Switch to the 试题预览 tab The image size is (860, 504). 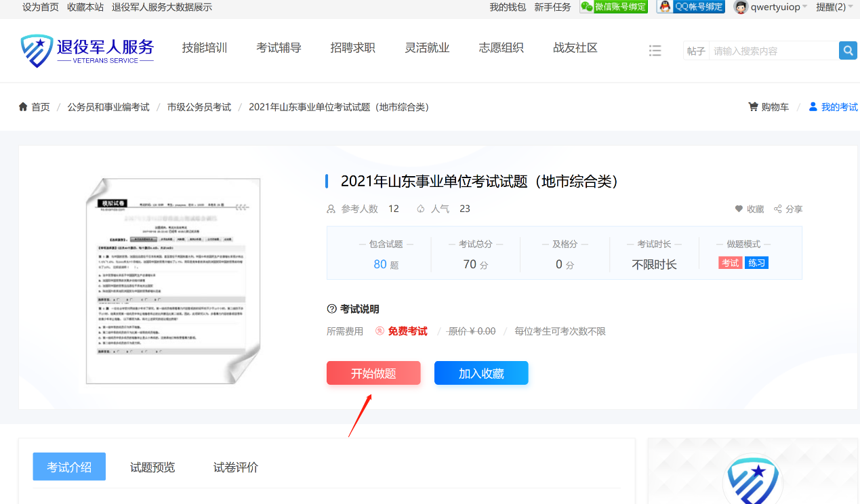pyautogui.click(x=152, y=467)
